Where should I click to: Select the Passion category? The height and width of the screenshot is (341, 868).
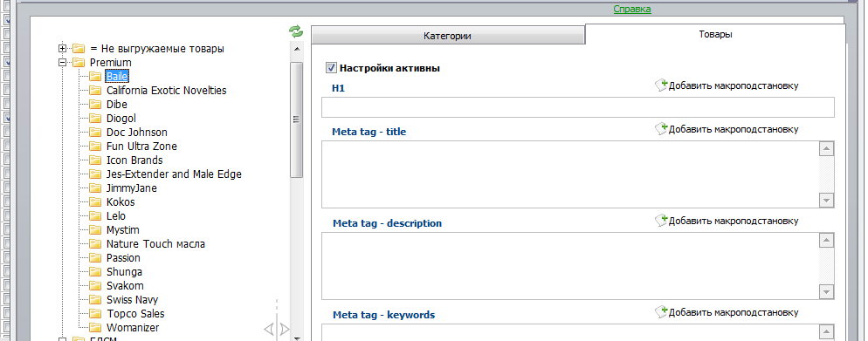pos(123,257)
